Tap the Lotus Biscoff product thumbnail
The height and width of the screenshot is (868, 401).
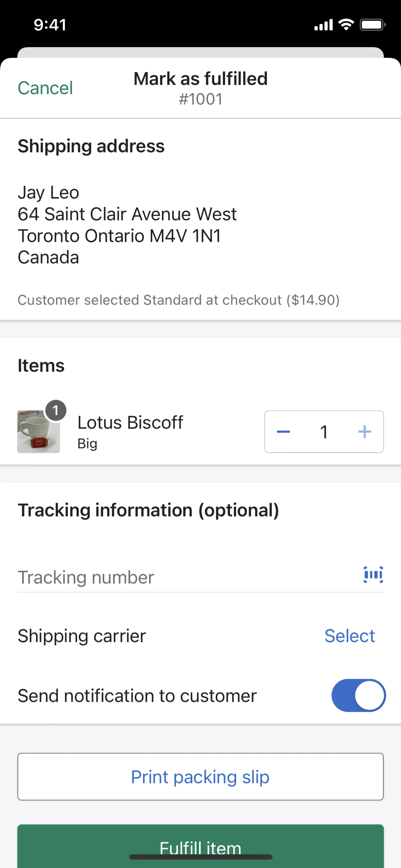click(x=38, y=432)
